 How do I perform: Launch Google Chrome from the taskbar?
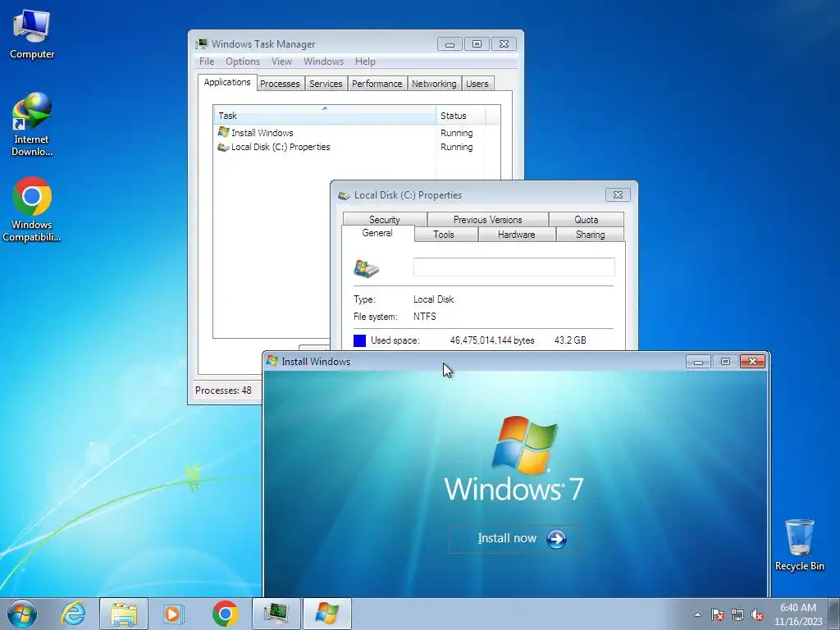(x=225, y=614)
